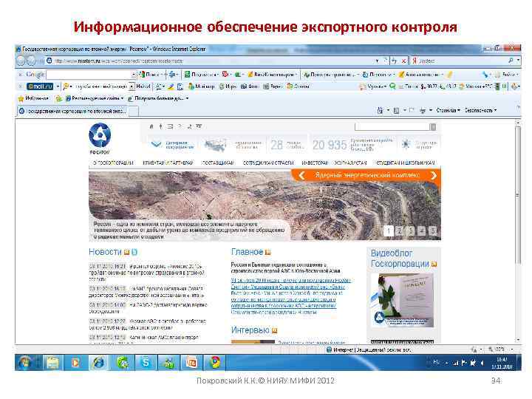Submit the site search with its button
The image size is (532, 399).
433,126
